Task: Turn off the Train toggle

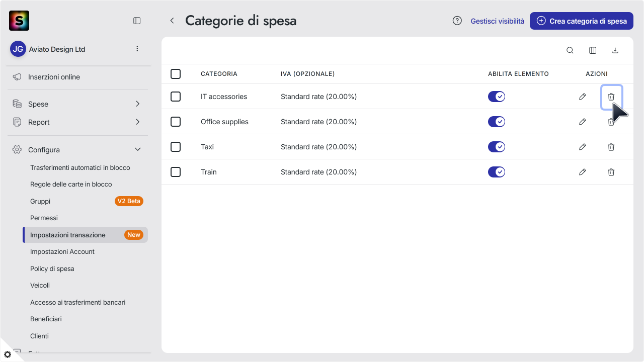Action: 497,172
